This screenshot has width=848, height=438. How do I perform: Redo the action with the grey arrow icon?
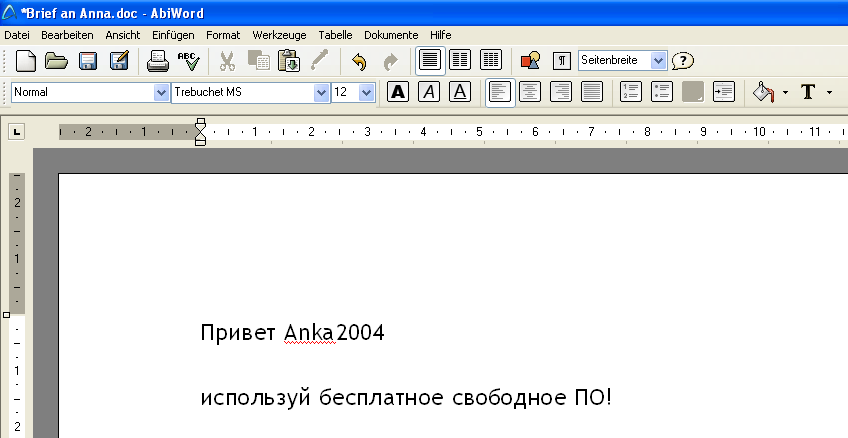[x=390, y=61]
